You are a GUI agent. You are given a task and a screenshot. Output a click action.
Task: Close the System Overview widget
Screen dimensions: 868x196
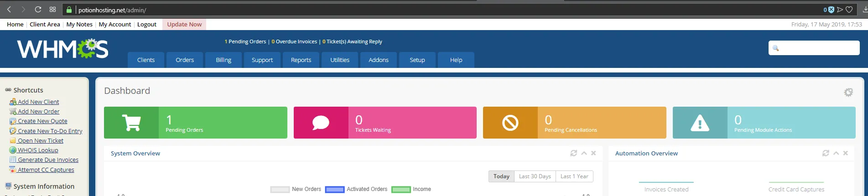point(593,153)
